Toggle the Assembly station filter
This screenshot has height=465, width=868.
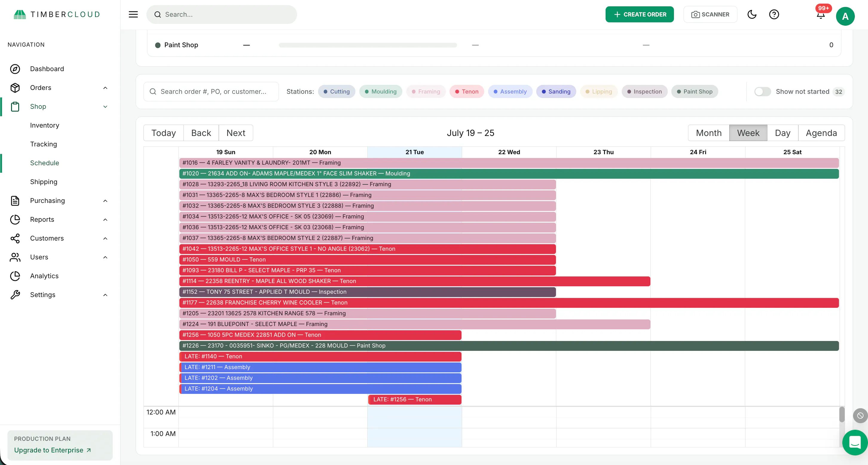510,91
